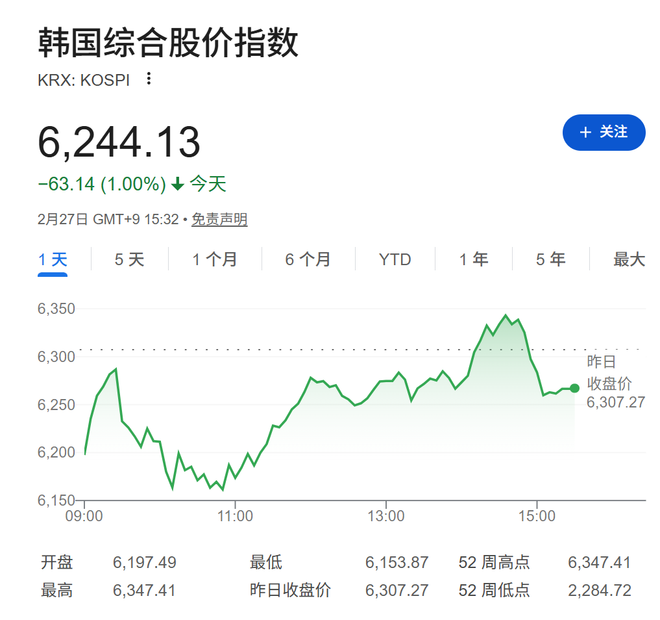Open the three-dot more options menu
The image size is (660, 620).
(x=149, y=78)
